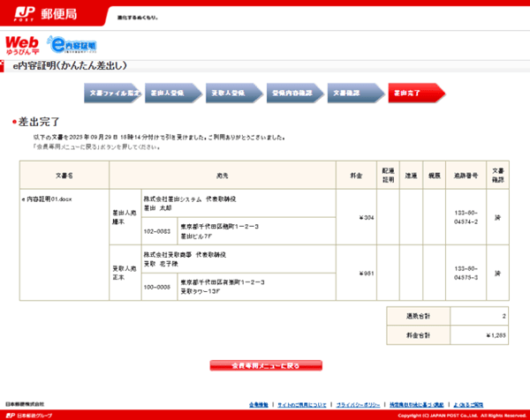Open the プライバシーポリシー footer link
530x420 pixels.
pyautogui.click(x=358, y=404)
